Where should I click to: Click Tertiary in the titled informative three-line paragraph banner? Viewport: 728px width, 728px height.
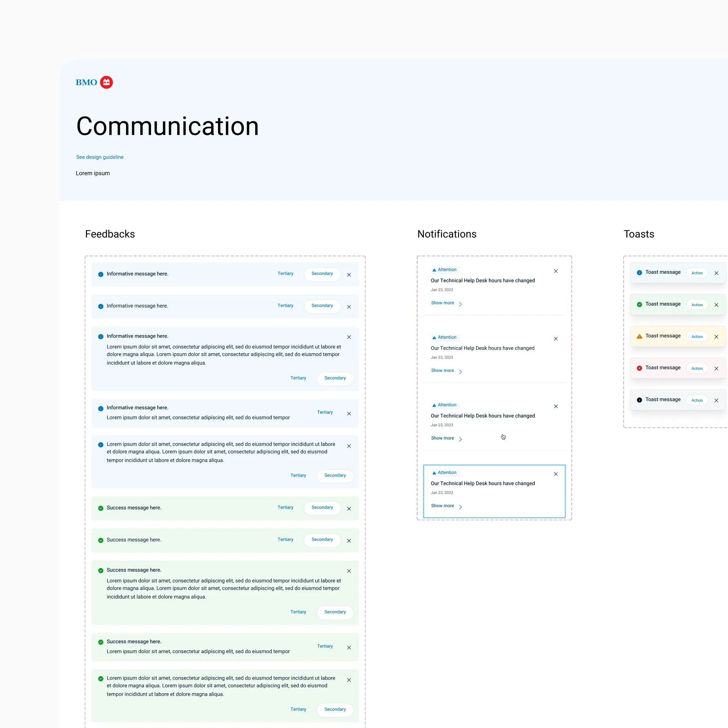click(298, 378)
